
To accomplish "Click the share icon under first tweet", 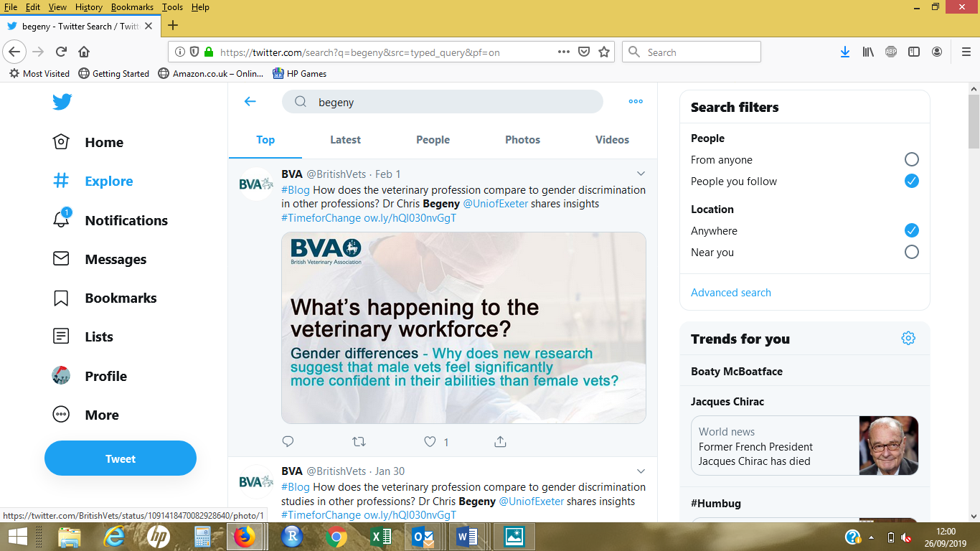I will click(501, 441).
